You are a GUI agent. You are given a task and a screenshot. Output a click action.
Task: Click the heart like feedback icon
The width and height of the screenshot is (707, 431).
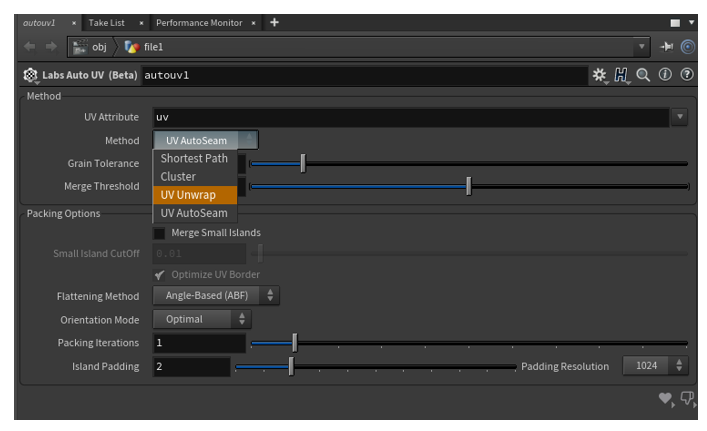pyautogui.click(x=666, y=398)
